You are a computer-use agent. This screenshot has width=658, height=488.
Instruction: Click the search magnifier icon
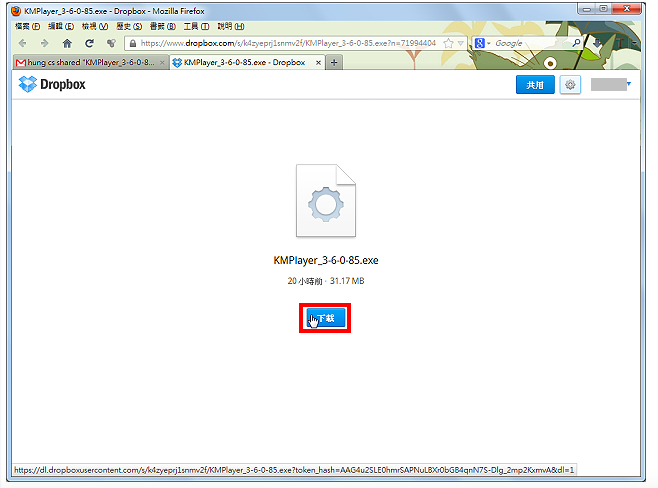[x=576, y=43]
